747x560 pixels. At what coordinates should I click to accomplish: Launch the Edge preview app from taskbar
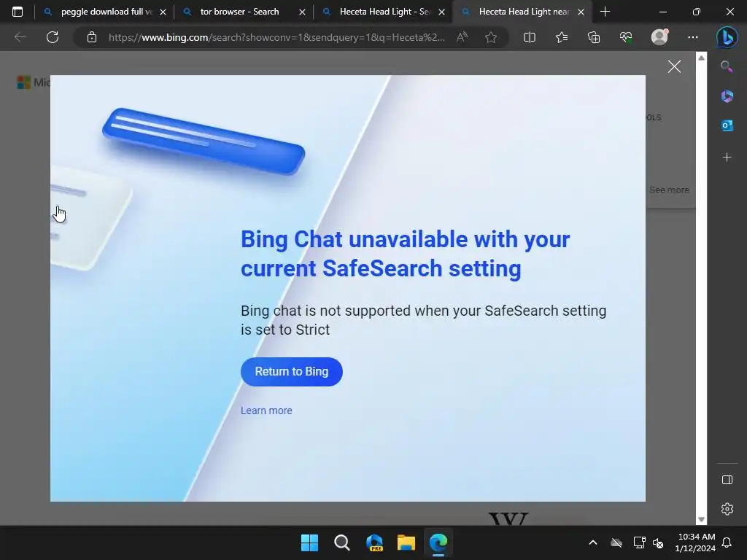(374, 542)
